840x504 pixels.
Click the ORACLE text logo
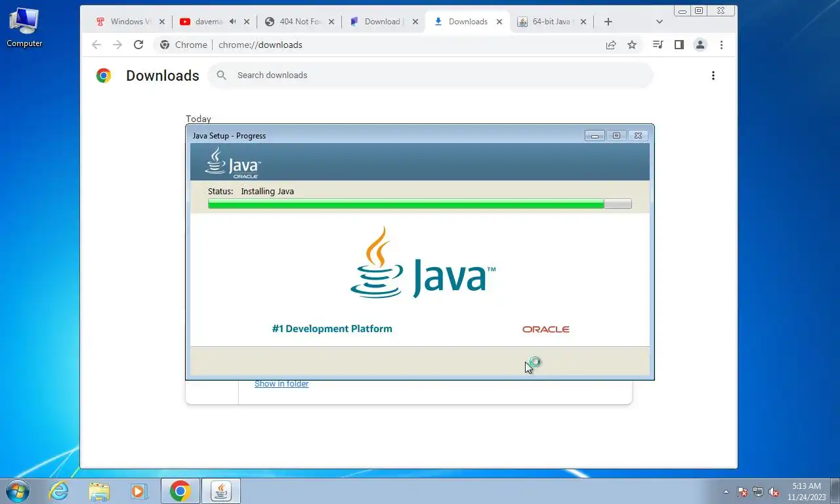point(546,329)
